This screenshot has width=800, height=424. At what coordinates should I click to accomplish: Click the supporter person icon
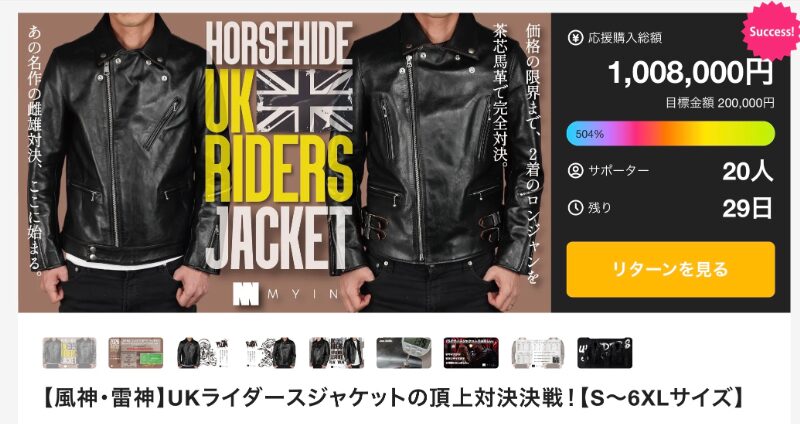point(575,170)
